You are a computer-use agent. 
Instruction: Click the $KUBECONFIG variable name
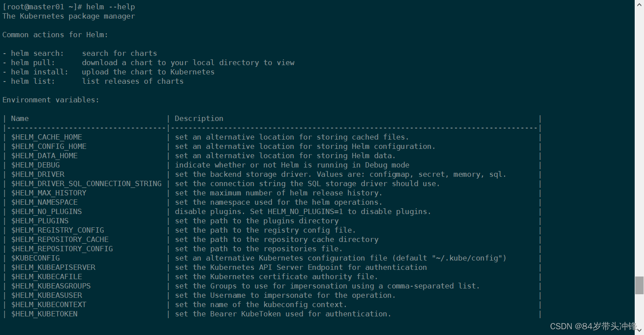[35, 258]
